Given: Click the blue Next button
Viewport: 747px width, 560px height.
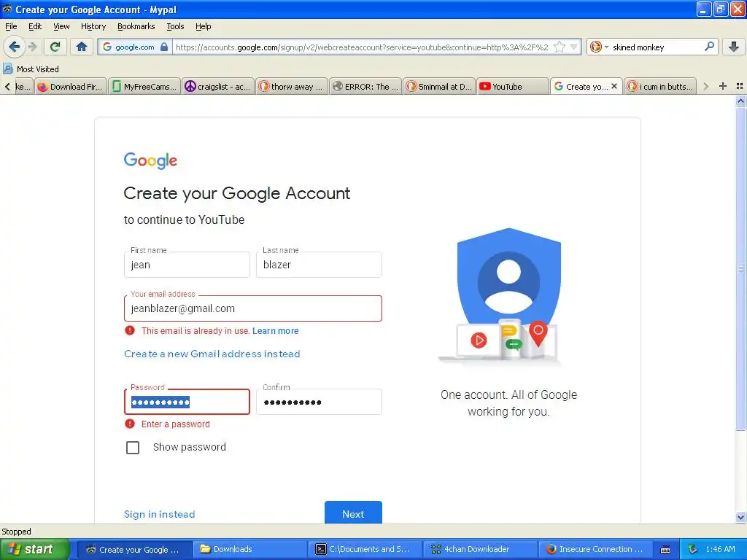Looking at the screenshot, I should (x=353, y=513).
